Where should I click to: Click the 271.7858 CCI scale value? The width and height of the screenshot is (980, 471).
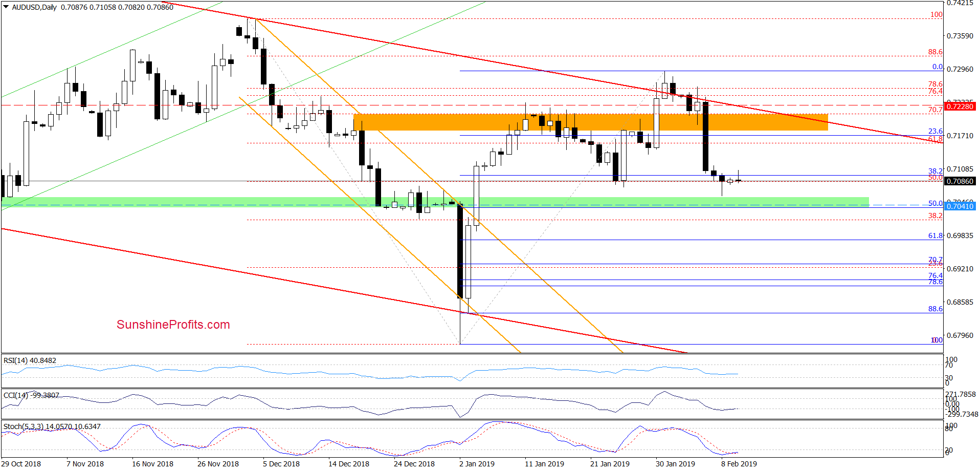961,394
